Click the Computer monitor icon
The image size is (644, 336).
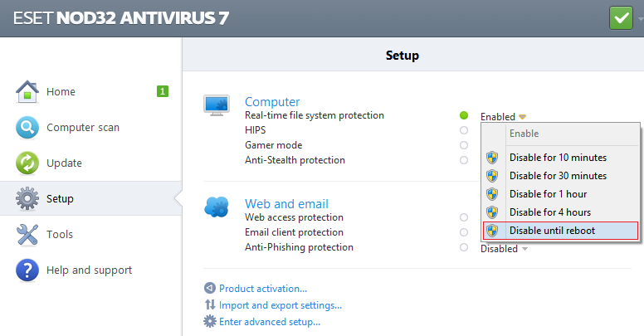tap(217, 105)
